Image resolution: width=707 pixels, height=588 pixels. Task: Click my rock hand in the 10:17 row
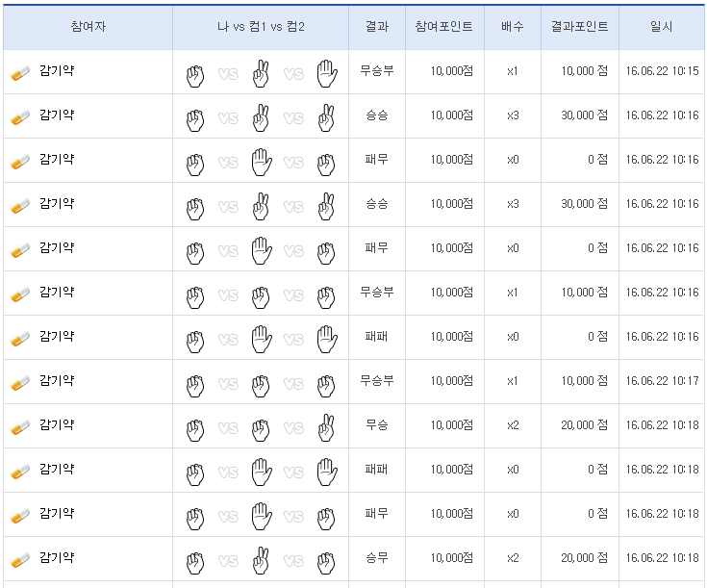click(x=195, y=382)
